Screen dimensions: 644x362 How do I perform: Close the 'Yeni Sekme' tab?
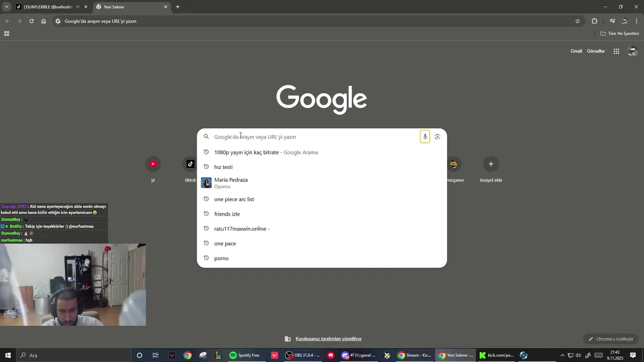(166, 7)
